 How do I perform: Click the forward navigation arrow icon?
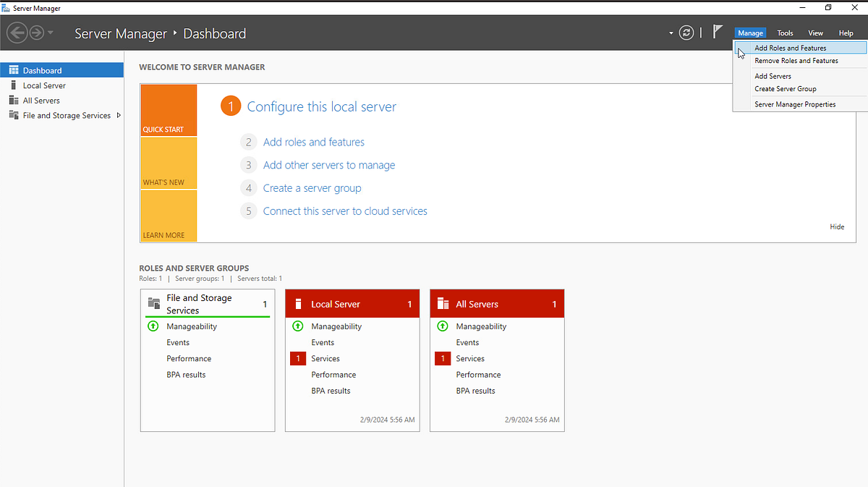tap(36, 33)
